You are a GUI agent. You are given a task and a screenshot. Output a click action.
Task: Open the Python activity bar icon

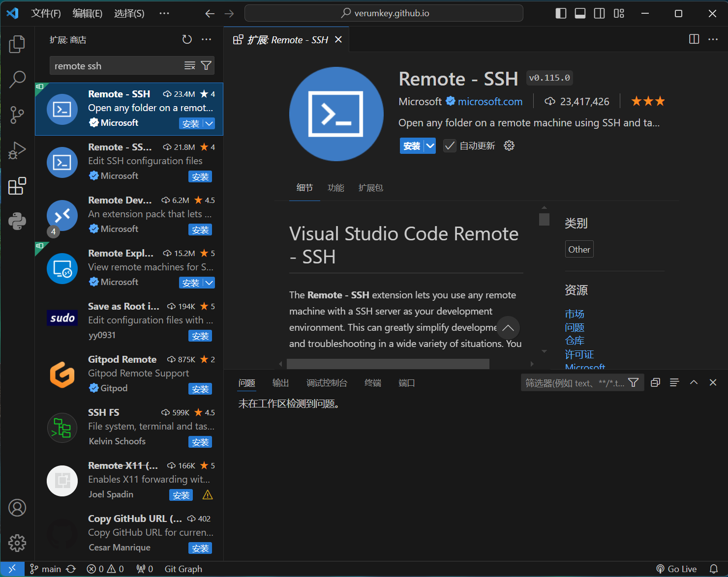pyautogui.click(x=17, y=221)
